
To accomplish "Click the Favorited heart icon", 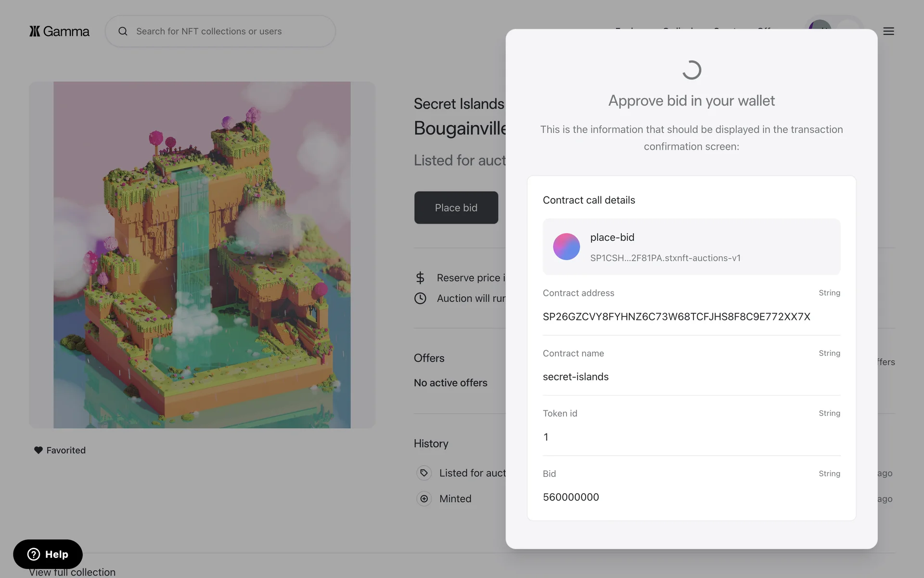I will (38, 450).
